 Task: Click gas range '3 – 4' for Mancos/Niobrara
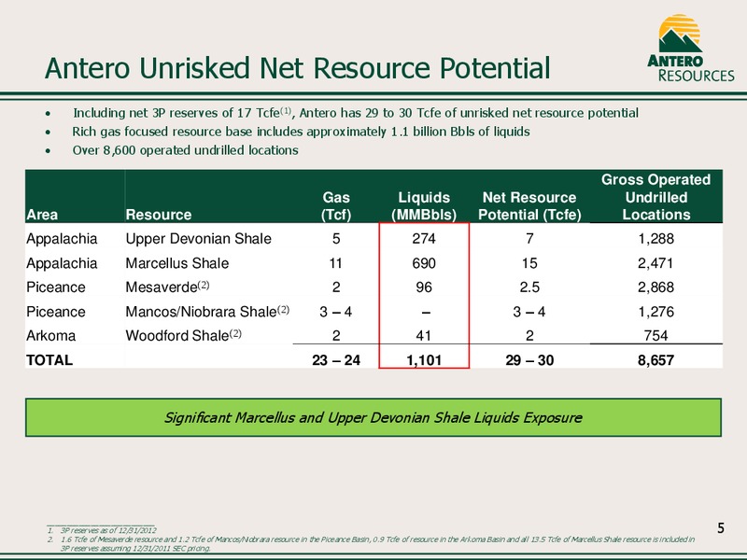click(336, 312)
